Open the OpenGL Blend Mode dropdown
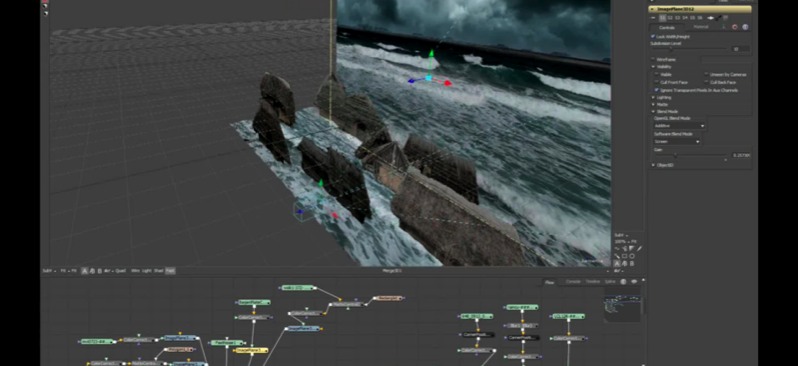This screenshot has width=798, height=366. point(679,126)
